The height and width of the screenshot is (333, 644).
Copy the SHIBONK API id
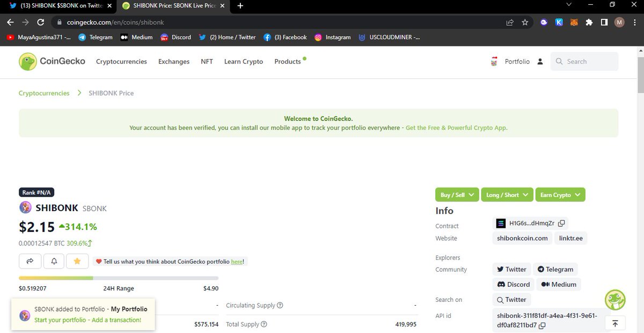click(542, 325)
